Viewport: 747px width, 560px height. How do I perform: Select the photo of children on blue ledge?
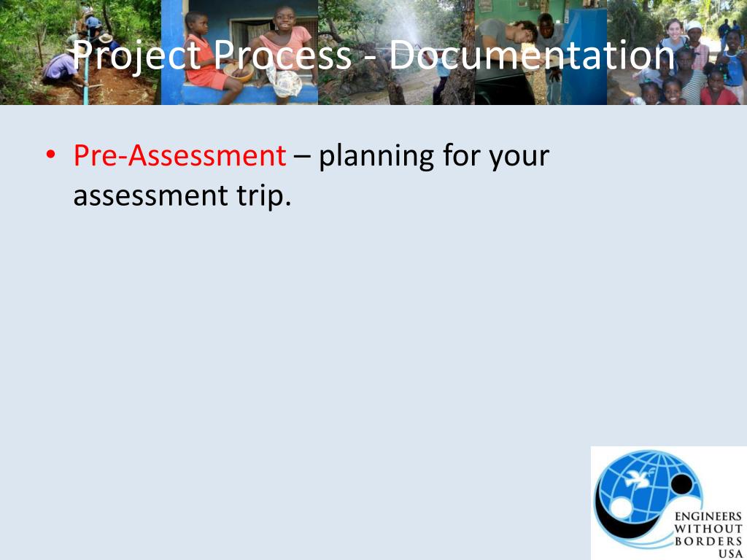click(239, 52)
